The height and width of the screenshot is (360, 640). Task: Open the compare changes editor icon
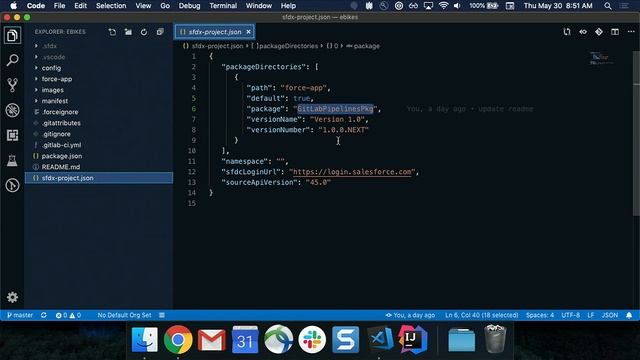tap(567, 32)
